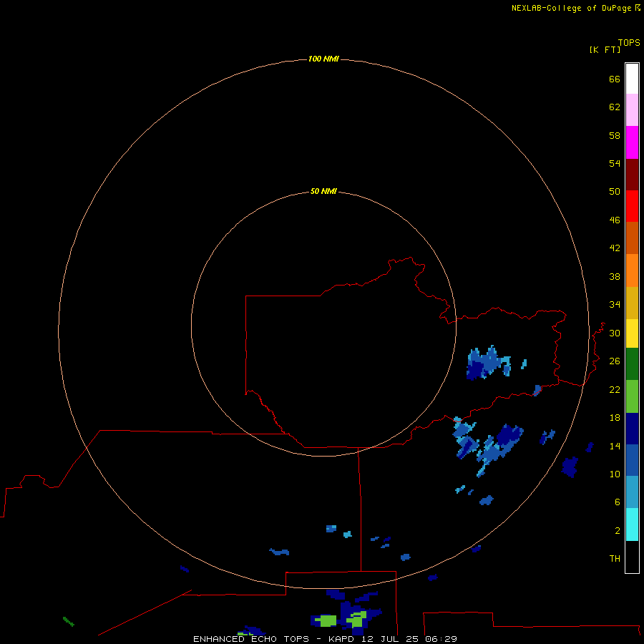Select the navy blue legend color block
The height and width of the screenshot is (644, 644).
tap(632, 429)
